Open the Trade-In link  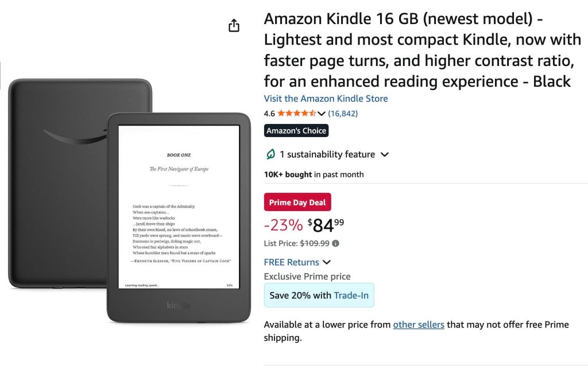tap(351, 295)
